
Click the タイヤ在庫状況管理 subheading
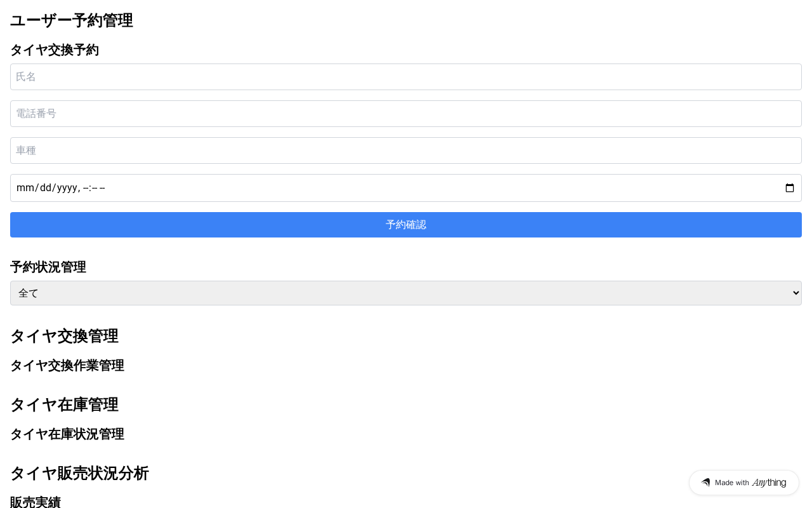click(67, 434)
